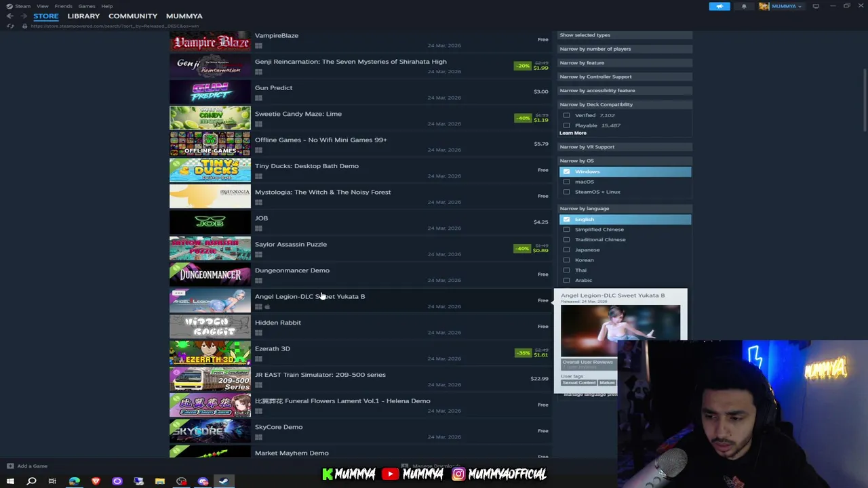Expand Narrow by Controller Support
The height and width of the screenshot is (488, 868).
point(624,77)
